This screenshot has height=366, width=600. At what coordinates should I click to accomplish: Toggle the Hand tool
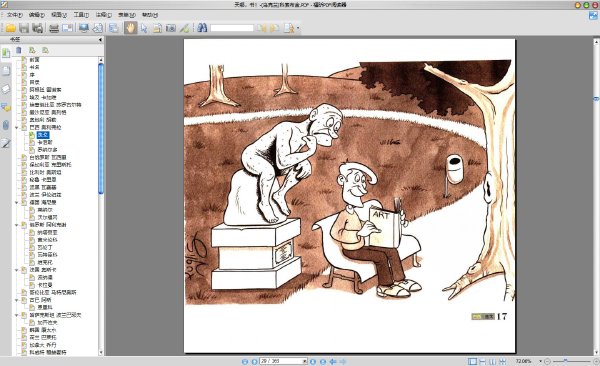[x=130, y=28]
